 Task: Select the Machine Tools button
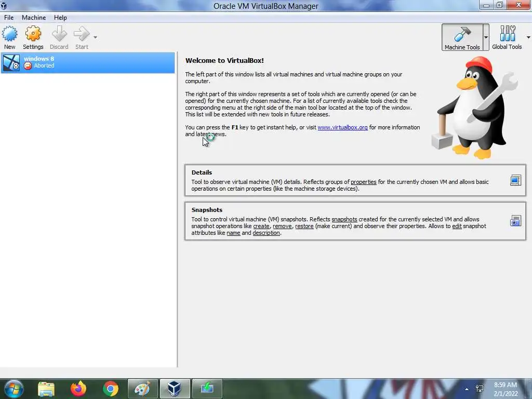462,37
